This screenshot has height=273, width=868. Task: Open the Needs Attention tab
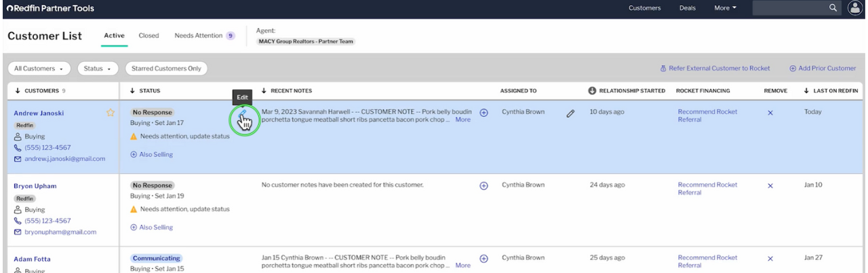204,35
